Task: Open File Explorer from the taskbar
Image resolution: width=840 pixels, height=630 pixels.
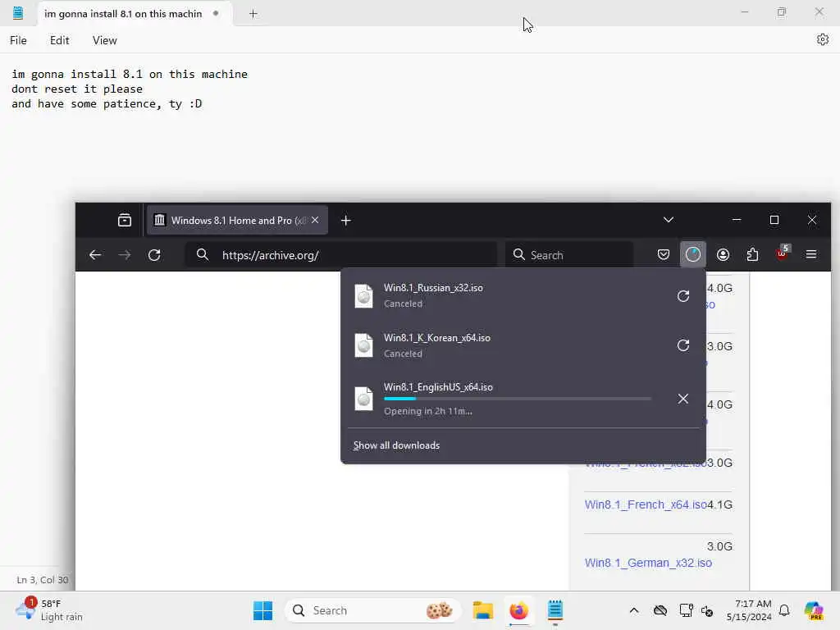Action: (482, 610)
